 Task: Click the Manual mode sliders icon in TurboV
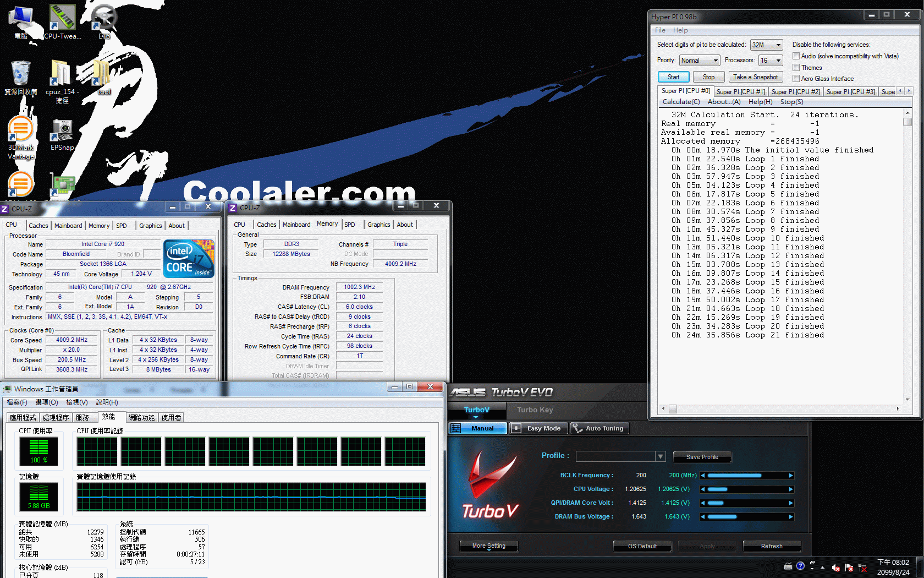tap(455, 428)
